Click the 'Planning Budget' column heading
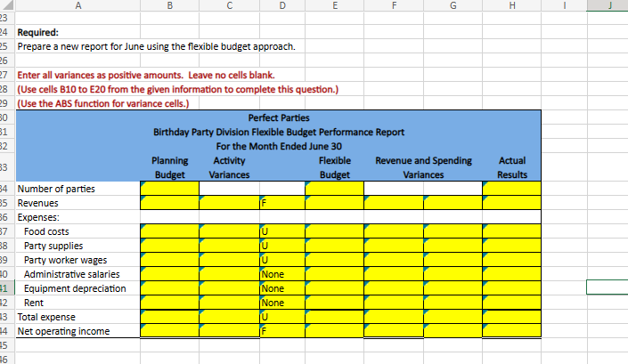The width and height of the screenshot is (628, 364). [170, 167]
